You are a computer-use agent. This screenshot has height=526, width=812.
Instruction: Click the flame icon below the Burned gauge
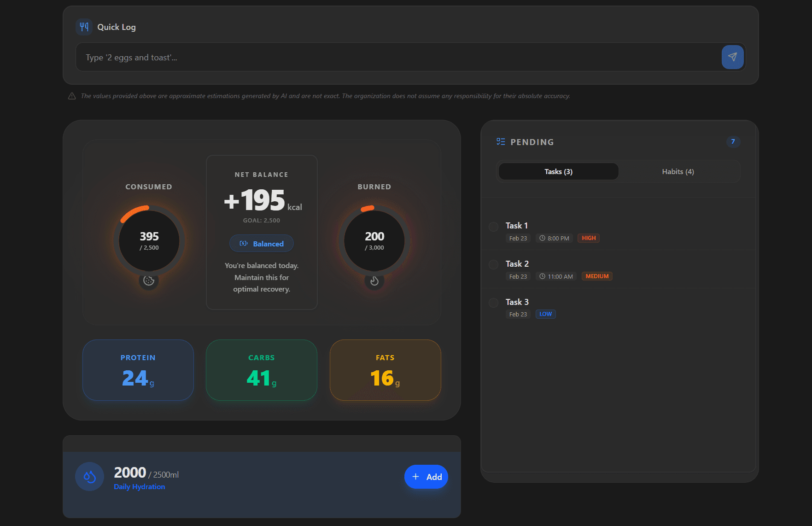(374, 281)
